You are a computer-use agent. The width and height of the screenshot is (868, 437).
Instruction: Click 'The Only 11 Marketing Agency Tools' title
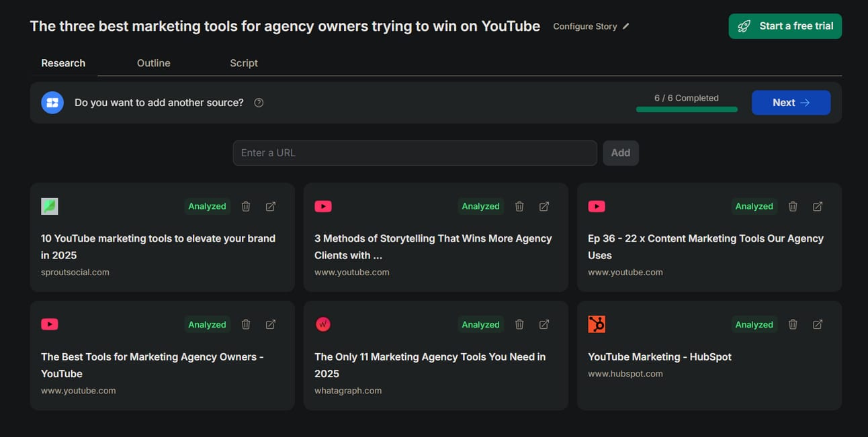point(430,365)
